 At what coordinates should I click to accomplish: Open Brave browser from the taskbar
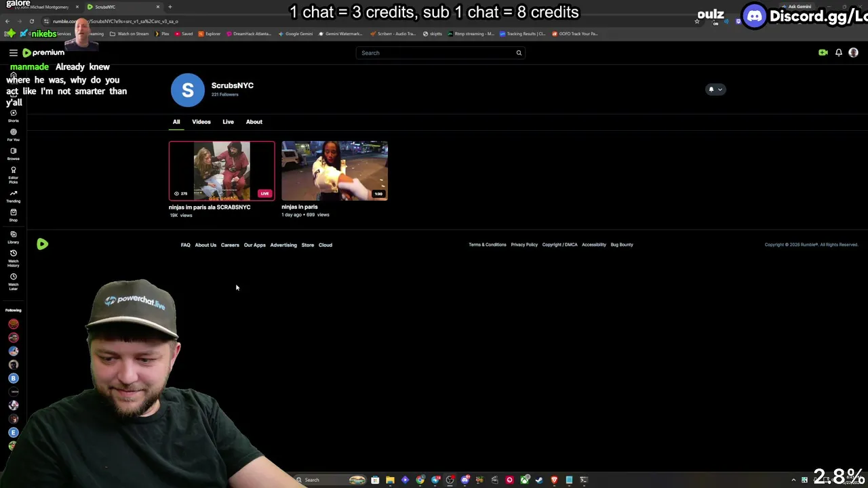[x=554, y=480]
